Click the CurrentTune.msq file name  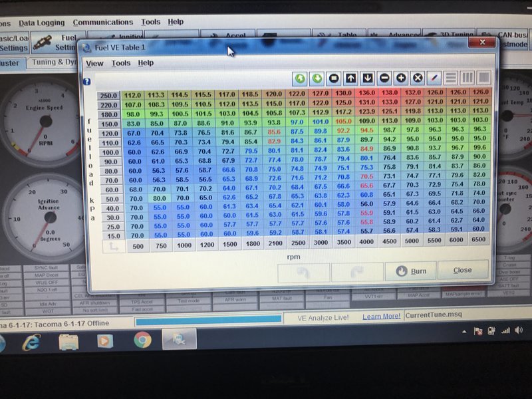(x=434, y=315)
